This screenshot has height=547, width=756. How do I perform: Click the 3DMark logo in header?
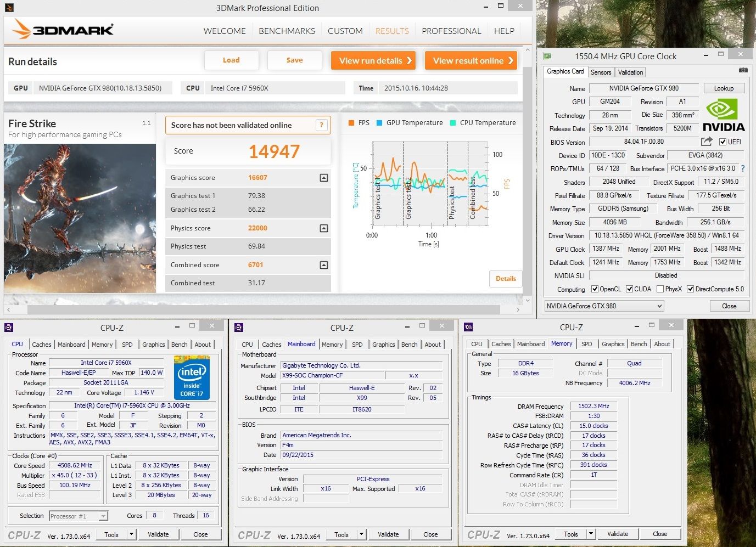pyautogui.click(x=63, y=29)
